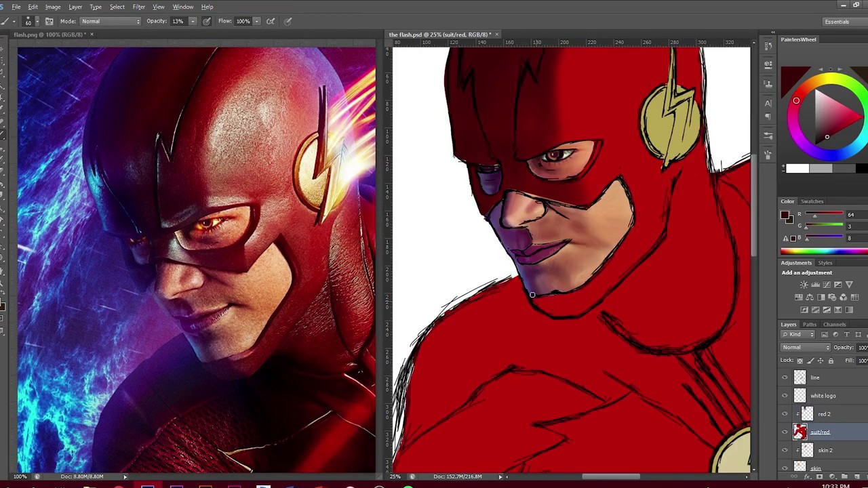This screenshot has width=868, height=488.
Task: Switch to the flash.png document tab
Action: pyautogui.click(x=49, y=35)
